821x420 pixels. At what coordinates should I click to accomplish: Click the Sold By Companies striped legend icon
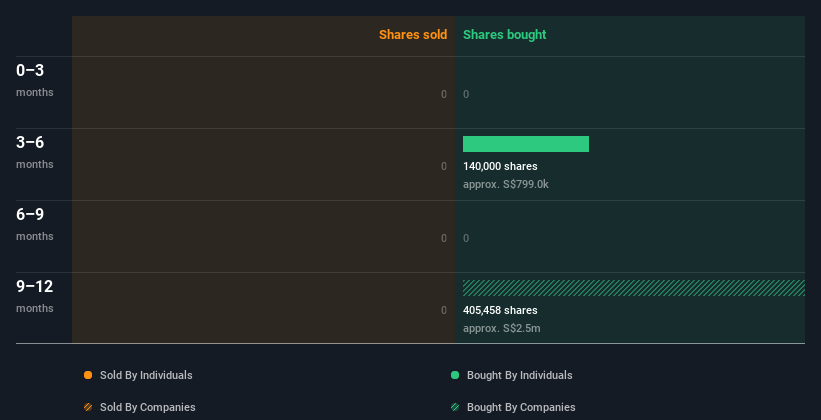pyautogui.click(x=88, y=407)
